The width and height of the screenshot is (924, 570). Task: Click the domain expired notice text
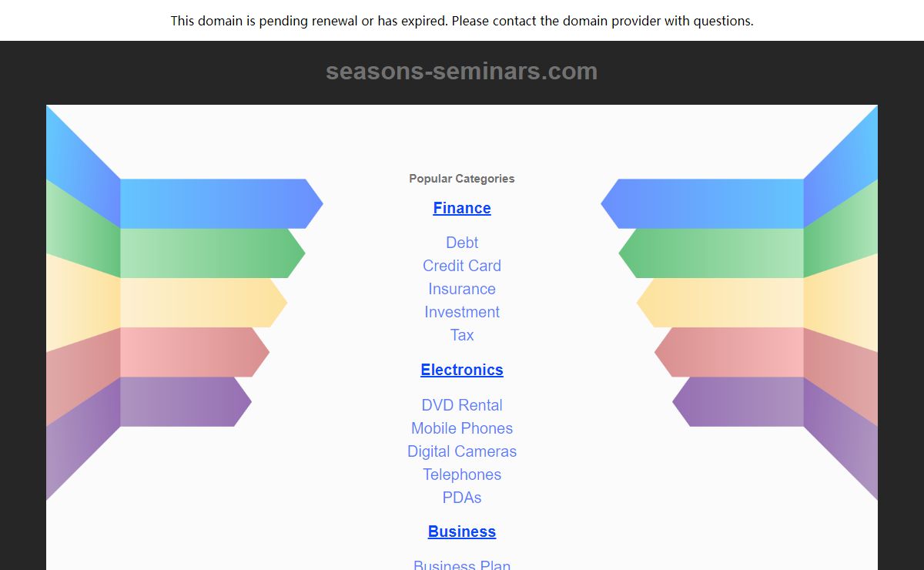(x=462, y=21)
